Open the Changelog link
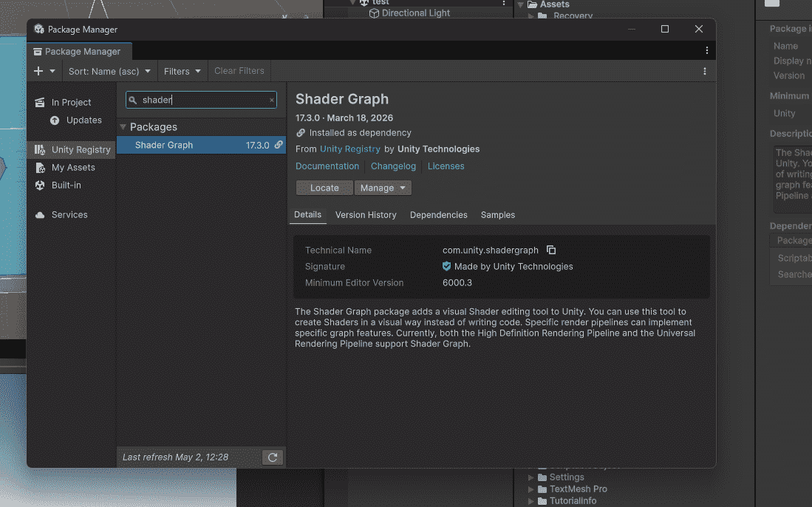This screenshot has height=507, width=812. coord(393,166)
